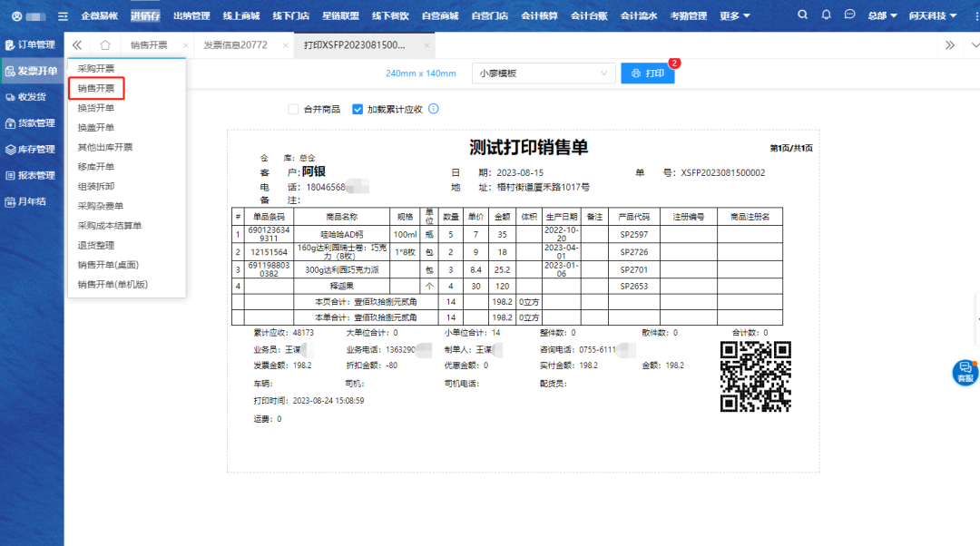Click the hamburger menu collapse icon
The width and height of the screenshot is (980, 546).
pos(63,16)
